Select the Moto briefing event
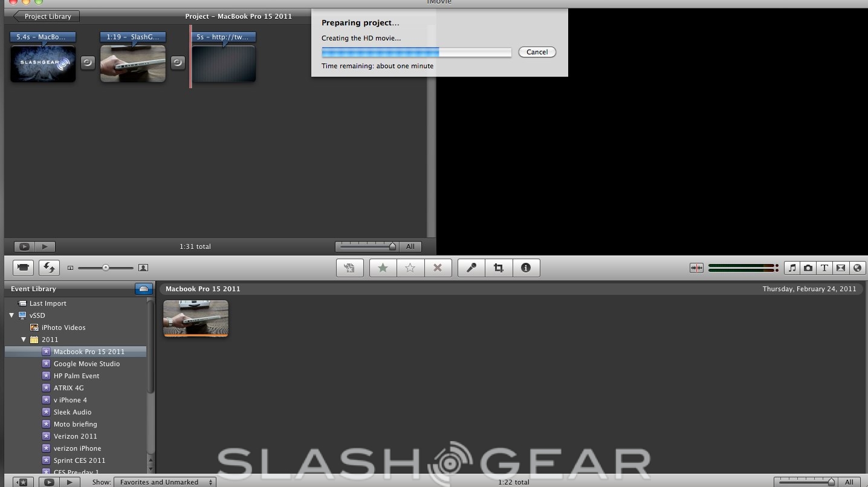 [75, 424]
